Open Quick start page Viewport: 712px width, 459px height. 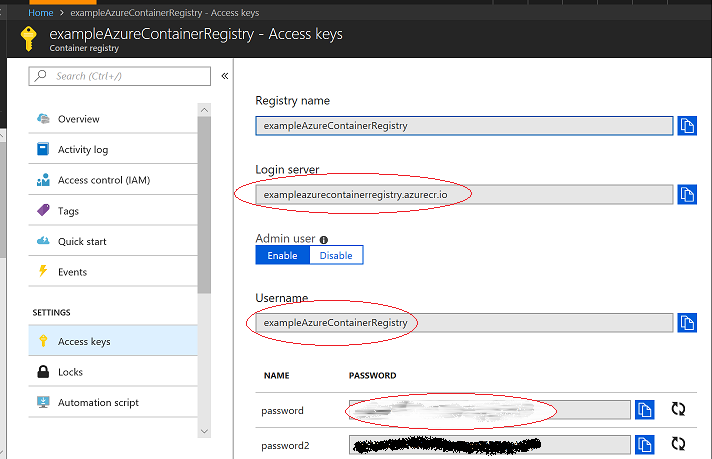[113, 241]
